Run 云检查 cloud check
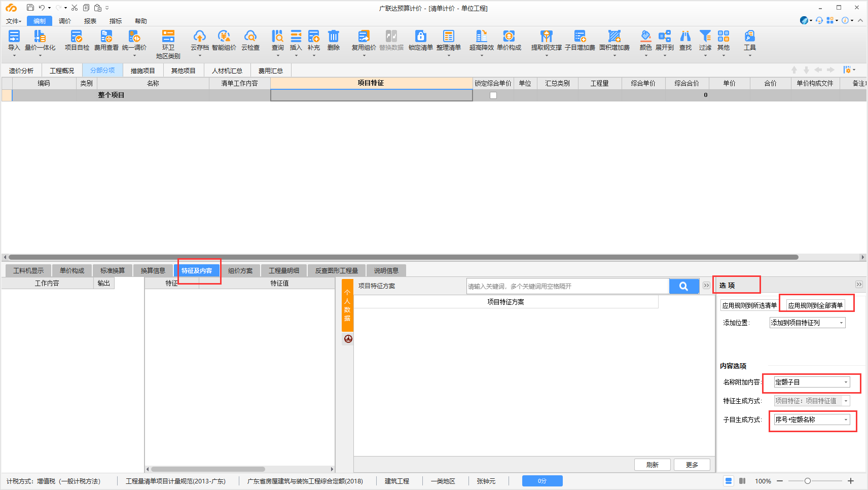Screen dimensions: 868x490 tap(250, 40)
